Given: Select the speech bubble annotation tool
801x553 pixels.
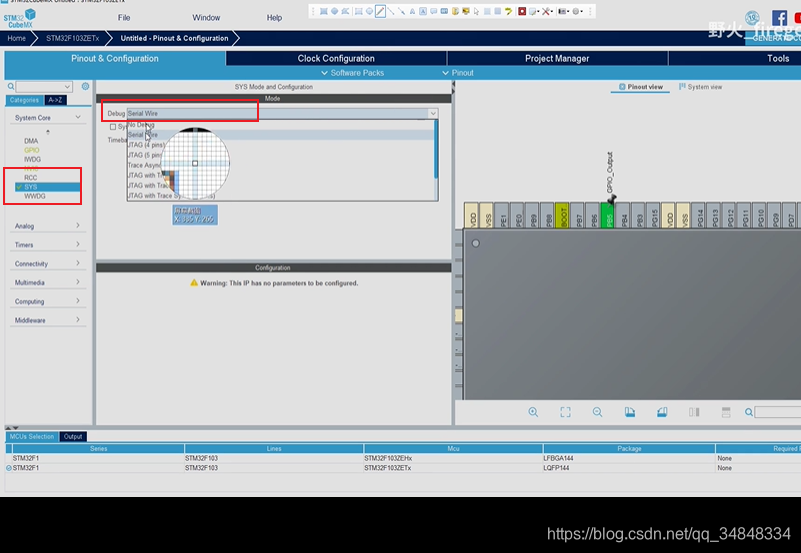Looking at the screenshot, I should [x=433, y=11].
